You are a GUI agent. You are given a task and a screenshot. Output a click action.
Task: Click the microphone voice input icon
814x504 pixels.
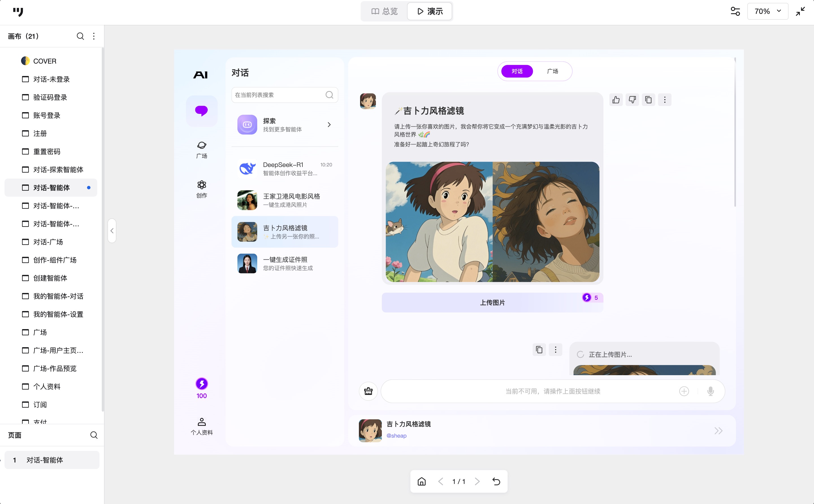click(711, 391)
